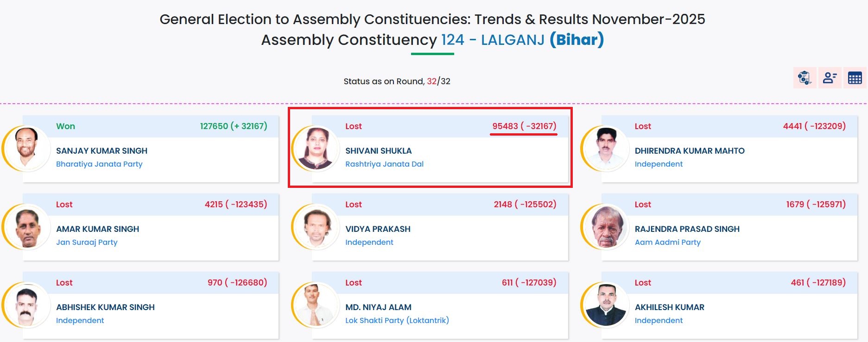Click Shivani Shukla's candidate photo
Viewport: 868px width, 342px height.
(x=317, y=148)
